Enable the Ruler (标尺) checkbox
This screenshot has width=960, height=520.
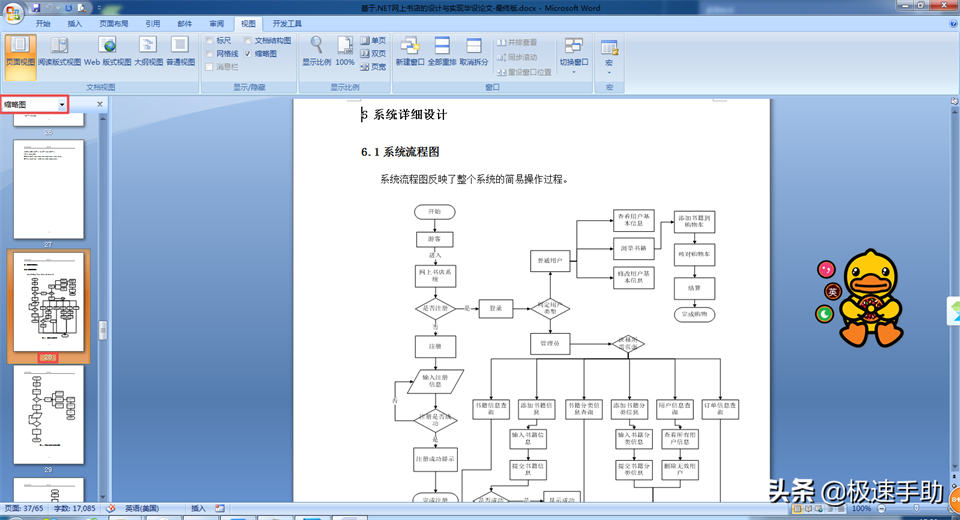pyautogui.click(x=209, y=41)
